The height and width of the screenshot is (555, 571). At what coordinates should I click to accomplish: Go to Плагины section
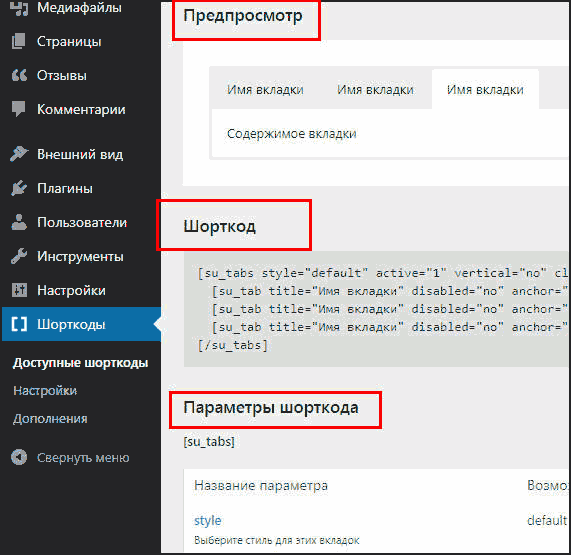click(x=65, y=189)
